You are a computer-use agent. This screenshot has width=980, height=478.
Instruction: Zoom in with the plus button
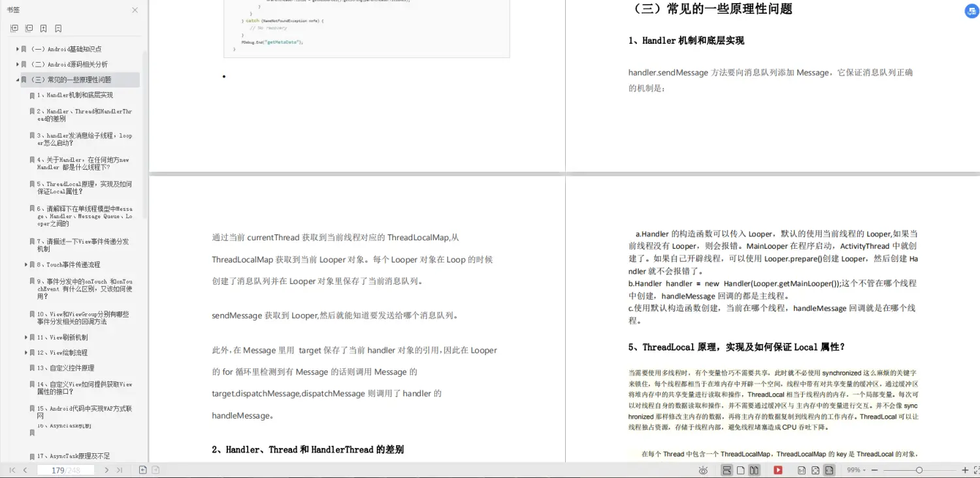(965, 470)
